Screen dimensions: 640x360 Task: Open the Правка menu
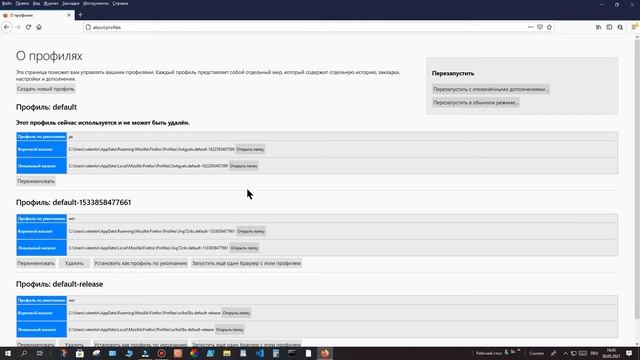pos(22,3)
